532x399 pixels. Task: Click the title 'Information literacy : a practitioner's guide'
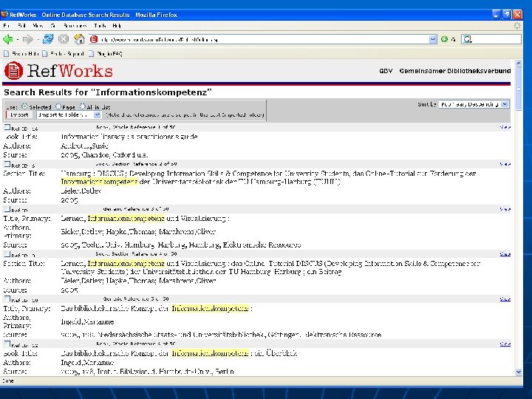point(129,137)
